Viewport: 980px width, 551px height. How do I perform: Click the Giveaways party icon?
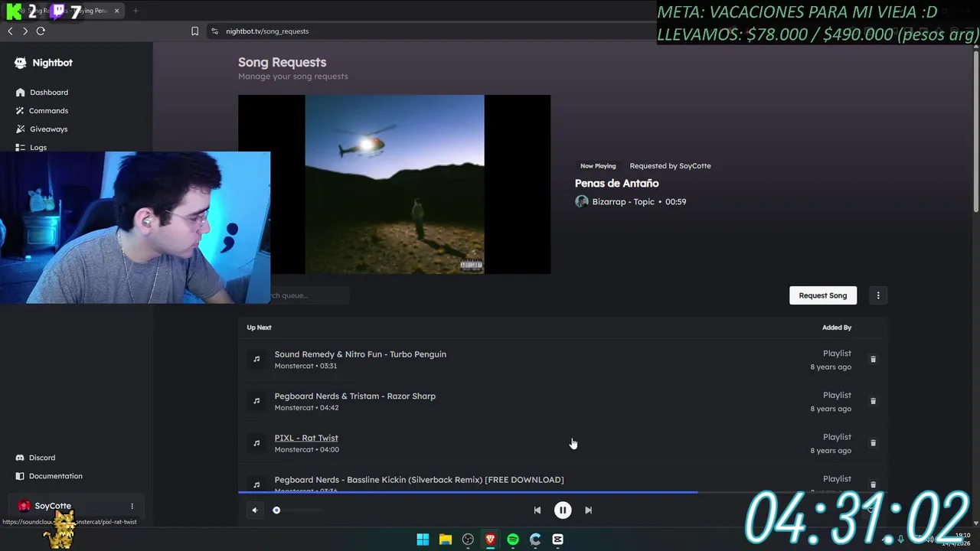(x=21, y=129)
